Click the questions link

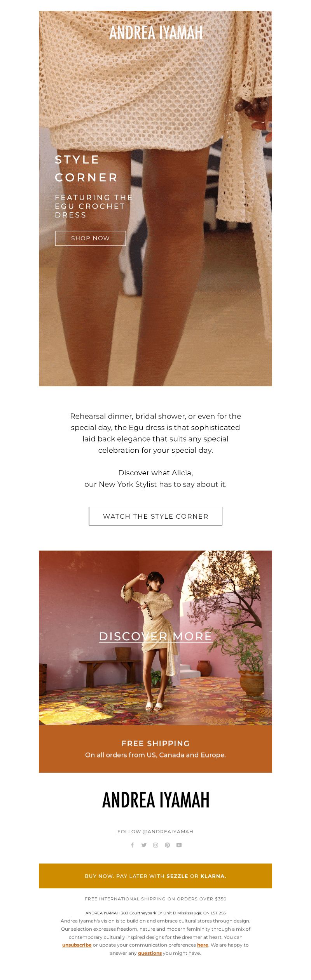pyautogui.click(x=150, y=953)
